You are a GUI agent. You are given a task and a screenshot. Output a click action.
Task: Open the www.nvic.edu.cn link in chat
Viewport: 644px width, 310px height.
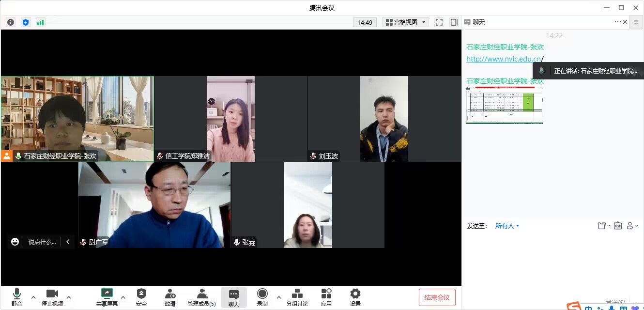click(504, 59)
